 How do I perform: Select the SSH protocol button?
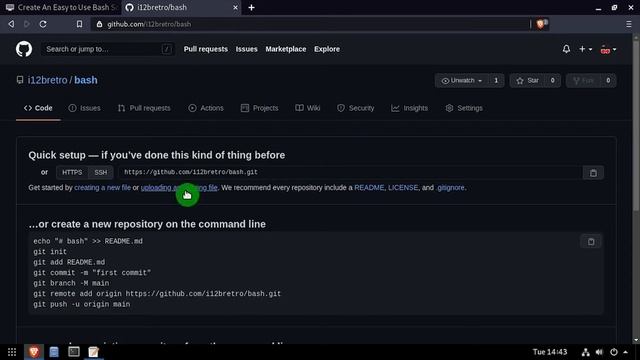tap(100, 173)
